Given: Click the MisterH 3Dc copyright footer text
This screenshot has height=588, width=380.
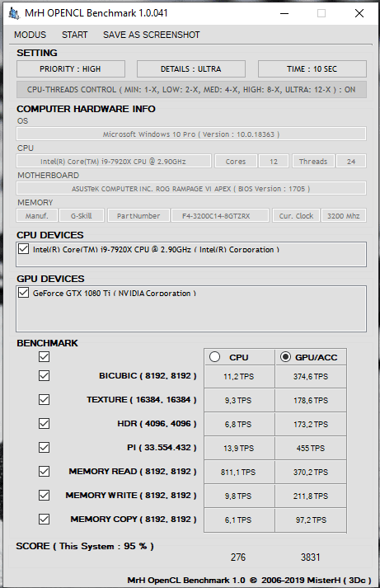Looking at the screenshot, I should coord(249,580).
